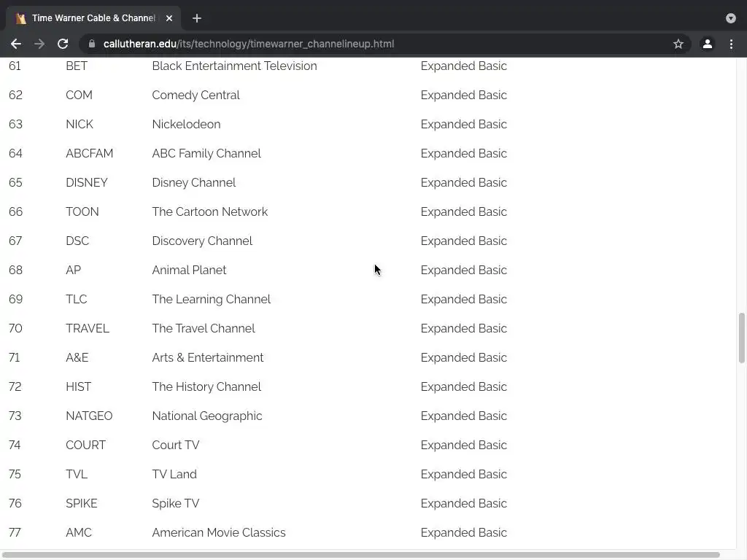The image size is (747, 560).
Task: Open the Chrome three-dot menu
Action: coord(731,44)
